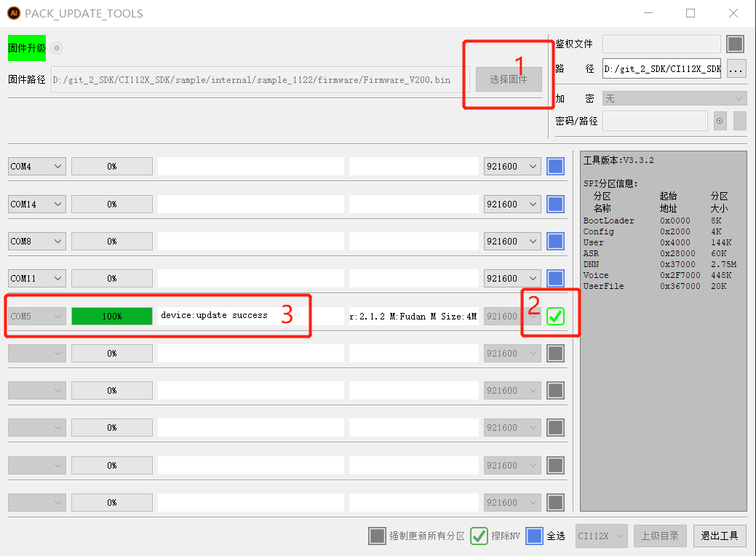Click the PACK_UPDATE_TOOLS app icon in title bar

[x=13, y=13]
